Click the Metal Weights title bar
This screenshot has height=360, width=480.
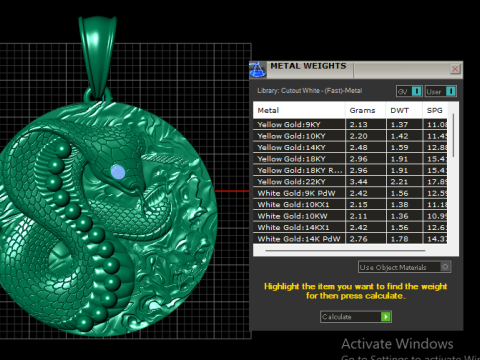point(357,70)
